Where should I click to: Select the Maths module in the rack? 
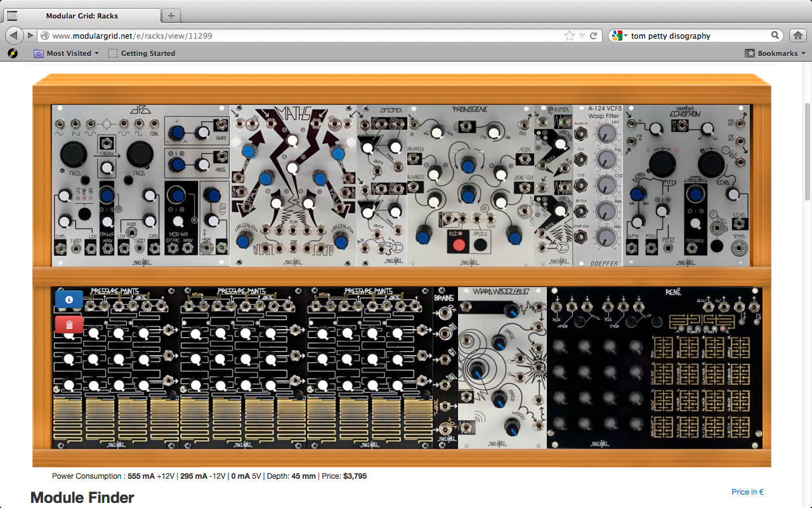coord(292,185)
